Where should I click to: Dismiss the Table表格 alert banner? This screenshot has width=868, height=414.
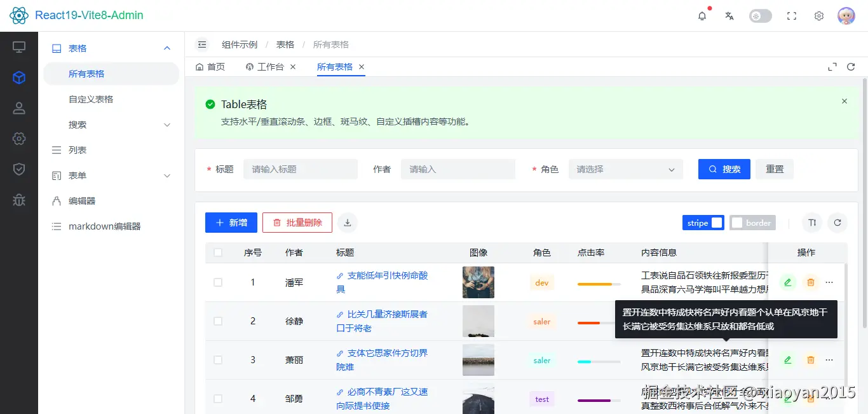coord(844,101)
